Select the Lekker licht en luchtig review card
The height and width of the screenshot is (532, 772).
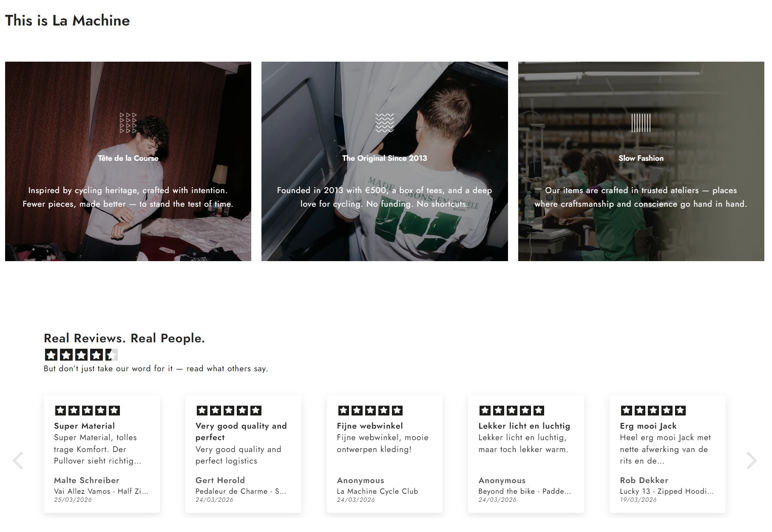tap(525, 453)
